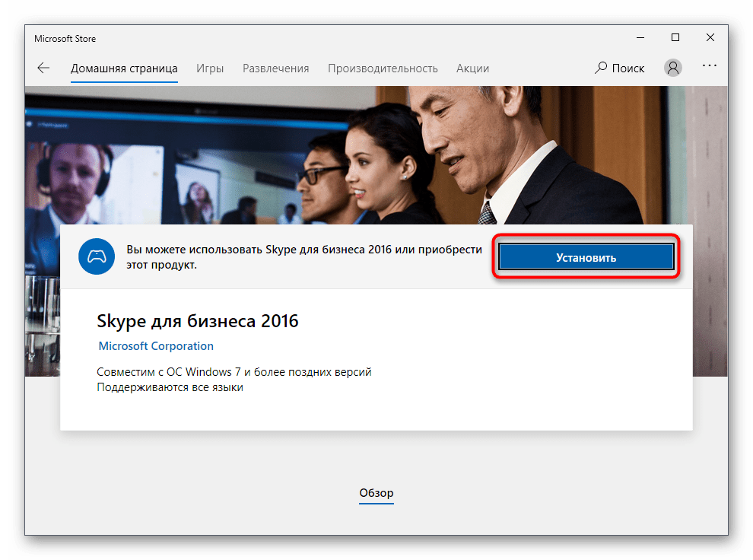753x560 pixels.
Task: Follow the Microsoft Corporation publisher link
Action: point(156,346)
